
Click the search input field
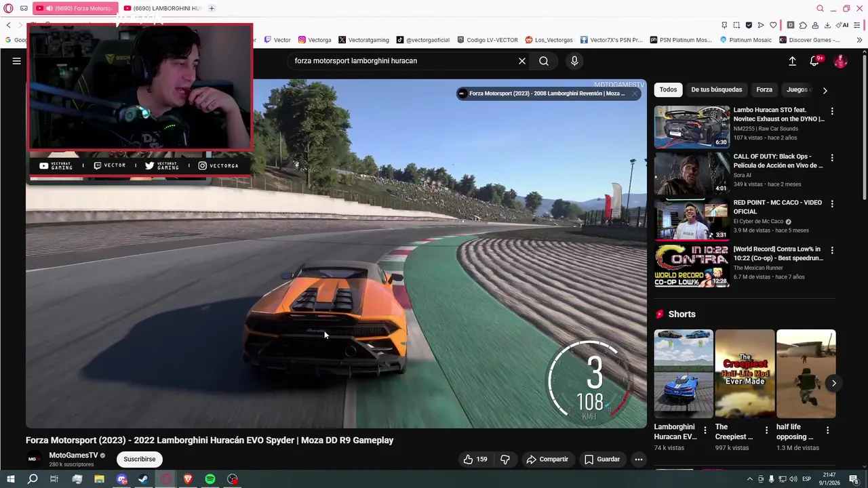pyautogui.click(x=403, y=61)
